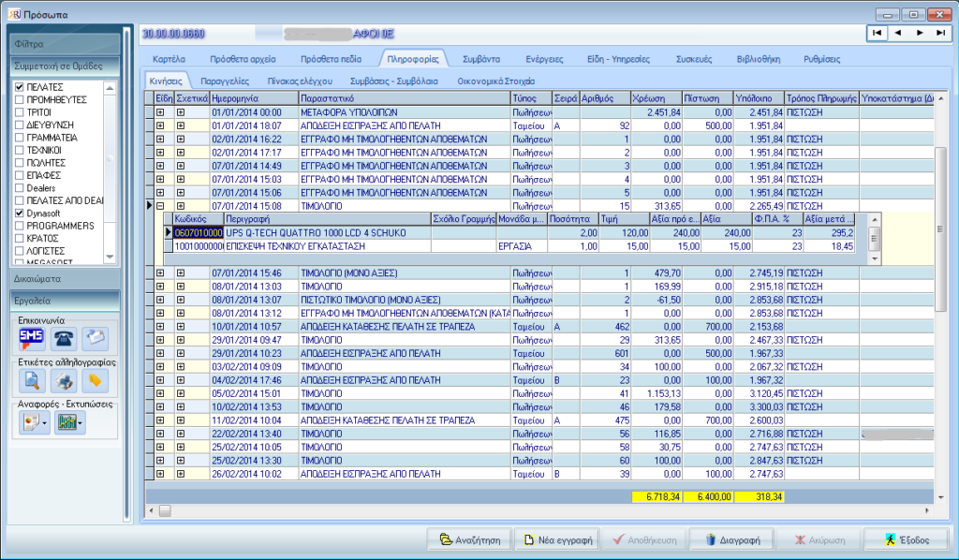Image resolution: width=959 pixels, height=560 pixels.
Task: Click the yellow tag label icon
Action: (96, 381)
